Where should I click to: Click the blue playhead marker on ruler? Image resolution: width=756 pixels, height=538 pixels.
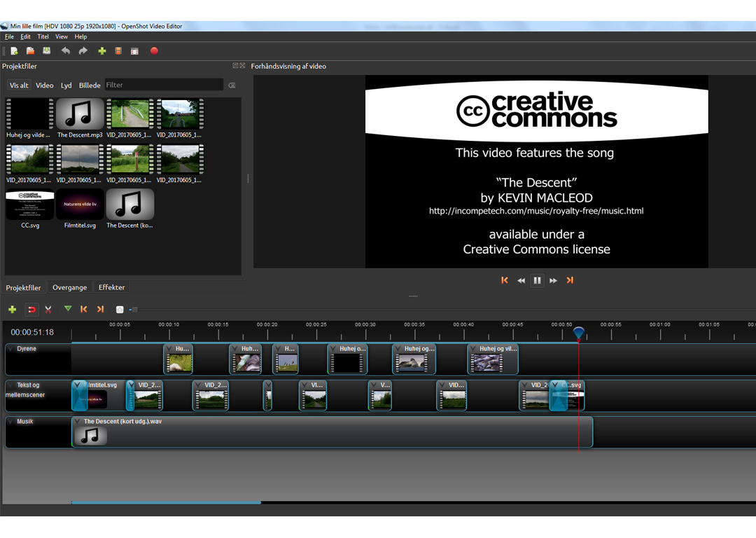coord(579,333)
